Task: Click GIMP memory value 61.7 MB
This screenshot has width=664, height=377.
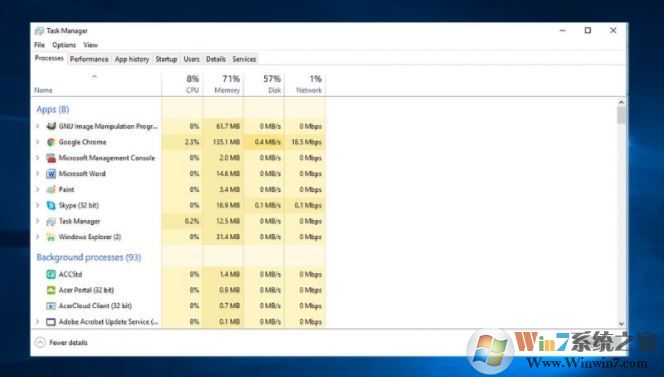Action: coord(228,126)
